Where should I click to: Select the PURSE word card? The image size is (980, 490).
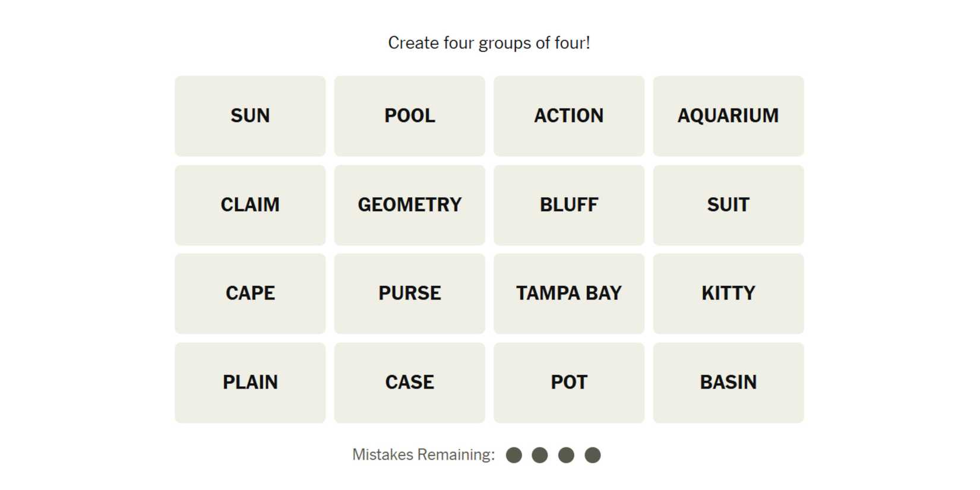(409, 293)
